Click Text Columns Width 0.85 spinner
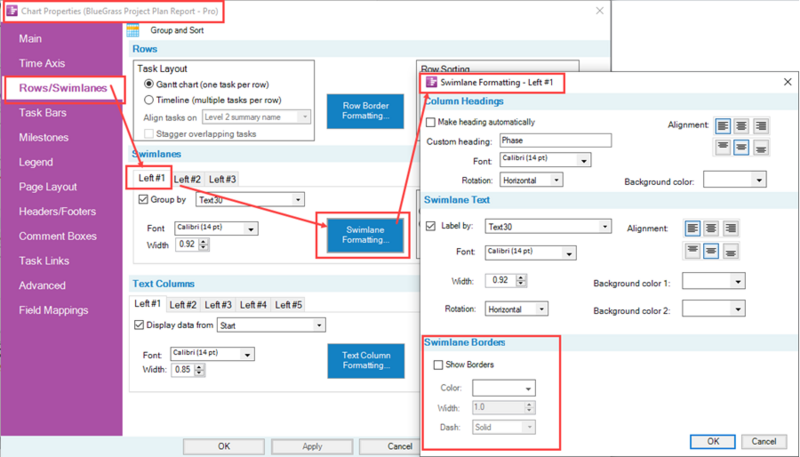 point(188,370)
